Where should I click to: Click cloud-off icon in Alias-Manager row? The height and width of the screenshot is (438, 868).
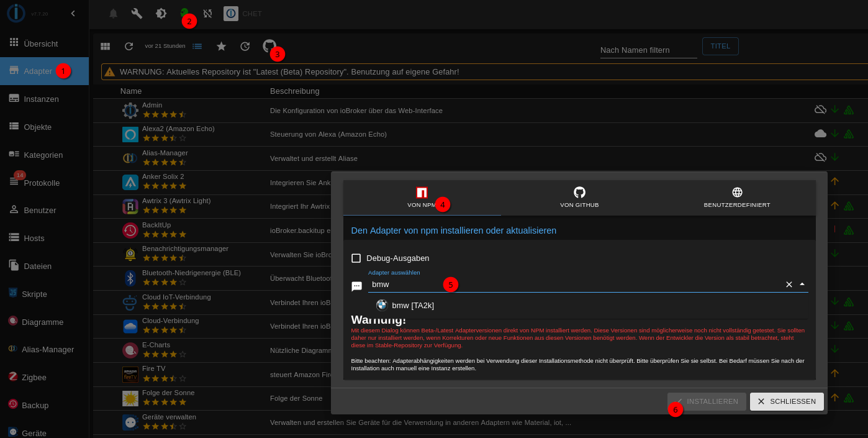tap(820, 157)
